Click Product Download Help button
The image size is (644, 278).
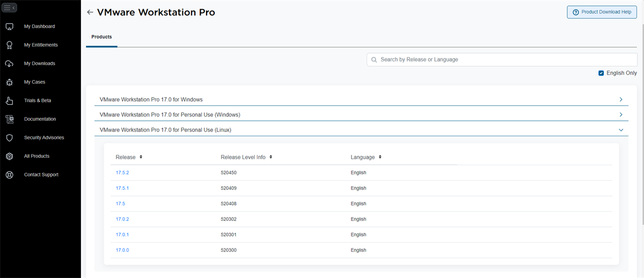[602, 12]
